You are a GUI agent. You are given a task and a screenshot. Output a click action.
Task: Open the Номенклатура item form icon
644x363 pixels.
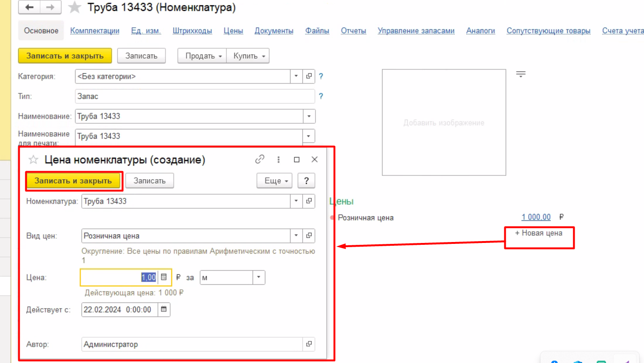(x=309, y=201)
